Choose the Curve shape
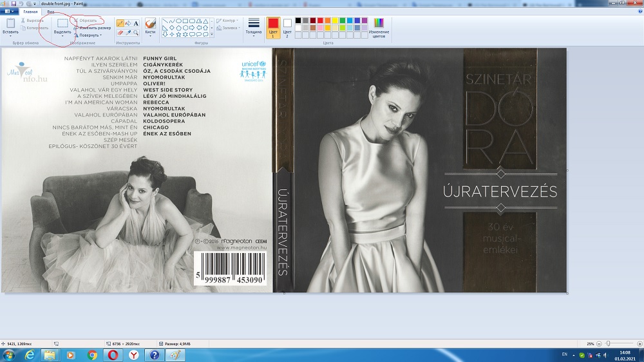Screen dimensions: 644x362 [172, 21]
